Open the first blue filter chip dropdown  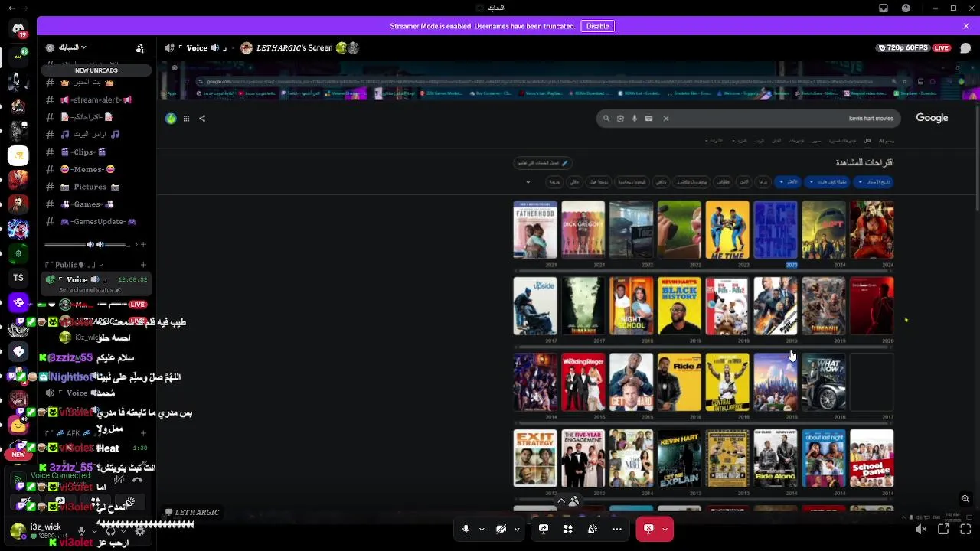point(874,182)
